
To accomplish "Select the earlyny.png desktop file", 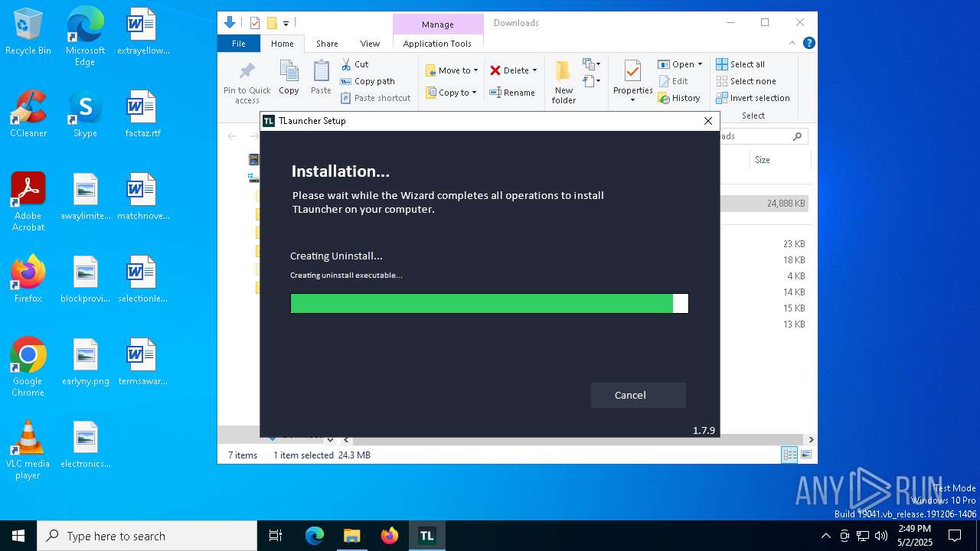I will pos(86,362).
